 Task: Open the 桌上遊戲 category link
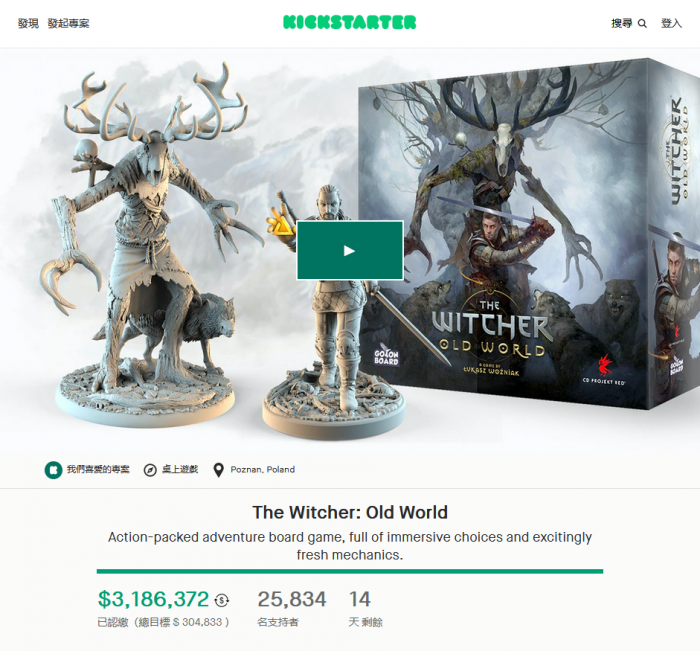179,469
